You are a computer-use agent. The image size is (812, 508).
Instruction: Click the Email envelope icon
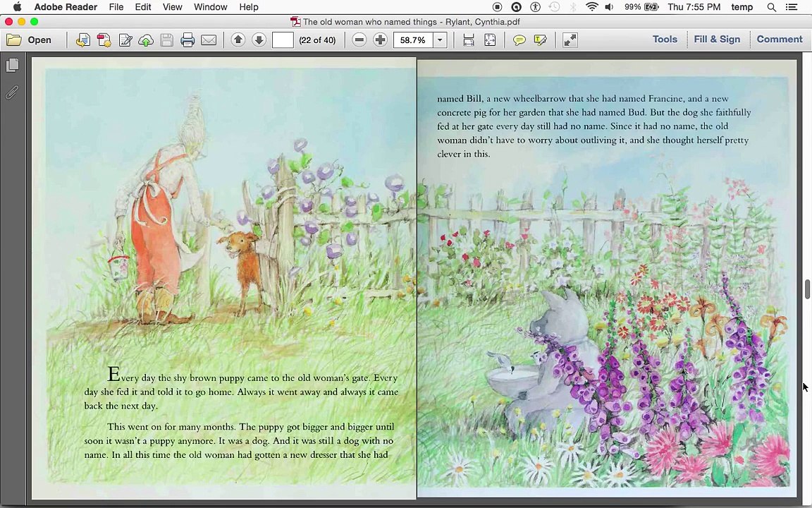(x=209, y=40)
